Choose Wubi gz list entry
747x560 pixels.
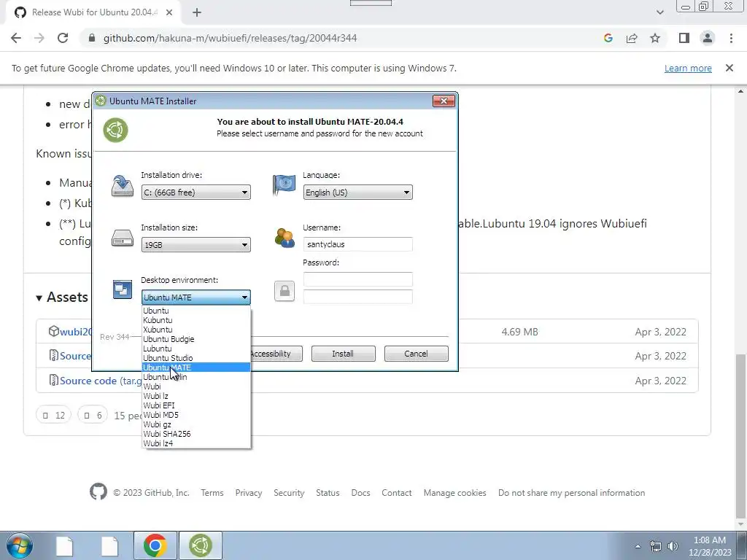tap(196, 424)
